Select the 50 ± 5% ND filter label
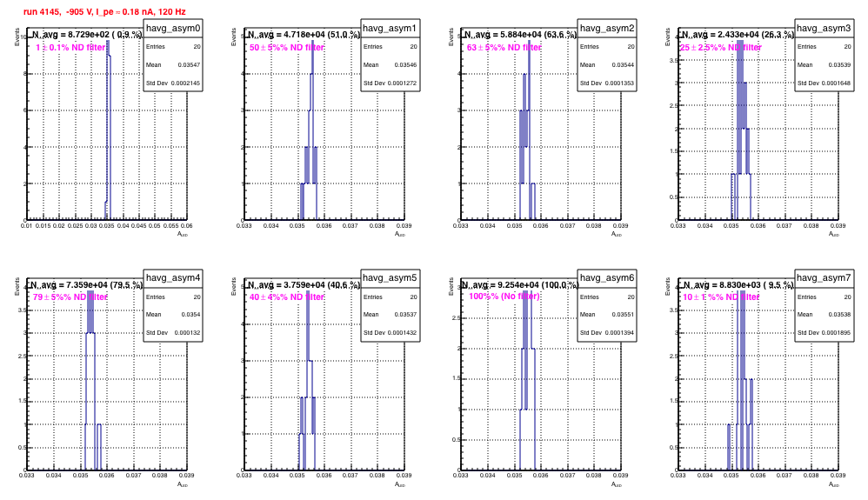The image size is (868, 500). [287, 48]
